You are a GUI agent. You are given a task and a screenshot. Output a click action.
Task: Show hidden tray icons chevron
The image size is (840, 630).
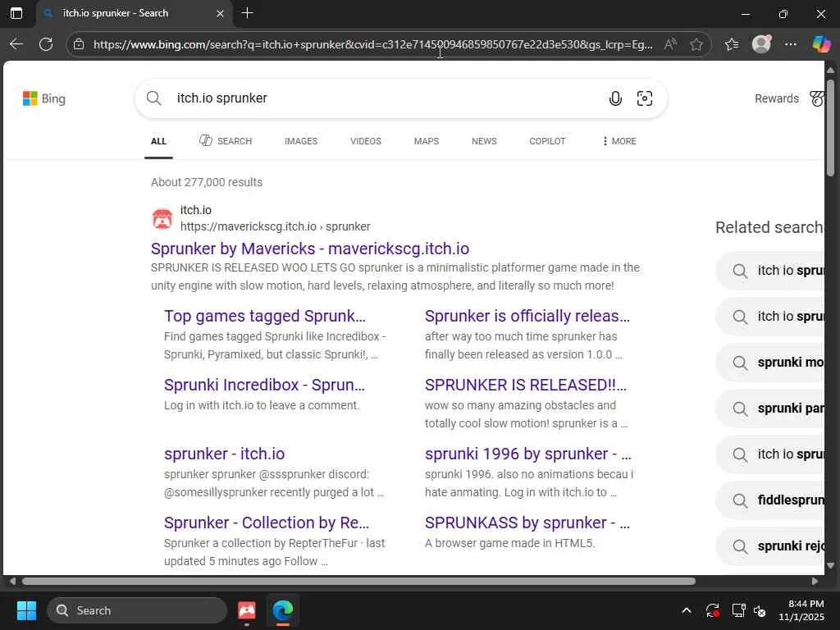tap(687, 610)
